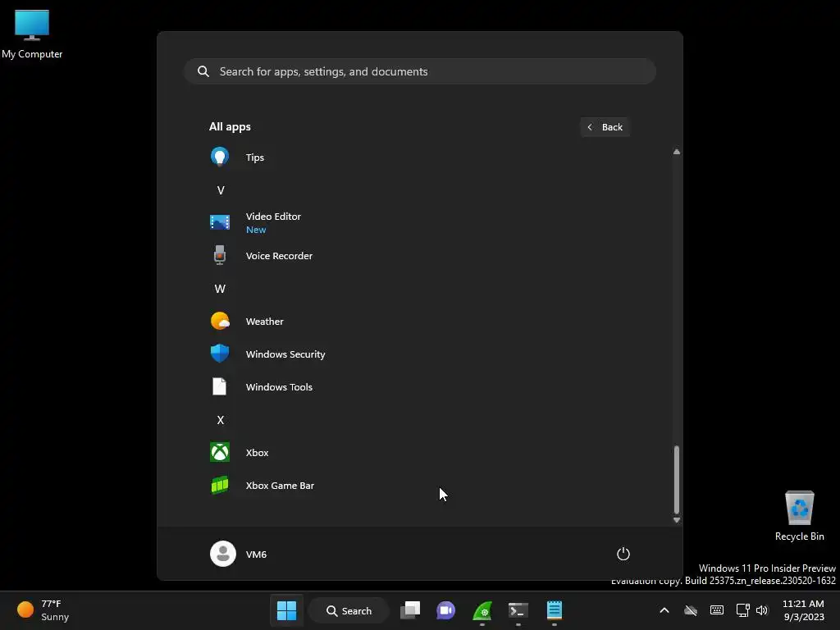Open the volume speaker tray icon

(x=762, y=610)
